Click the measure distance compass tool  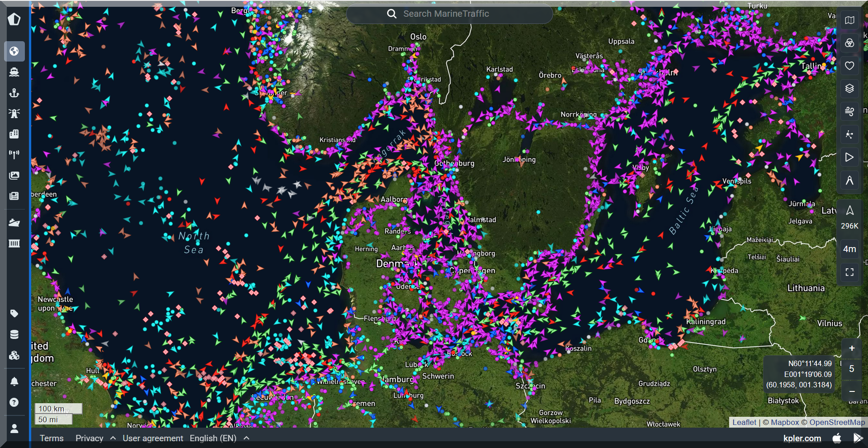coord(849,181)
